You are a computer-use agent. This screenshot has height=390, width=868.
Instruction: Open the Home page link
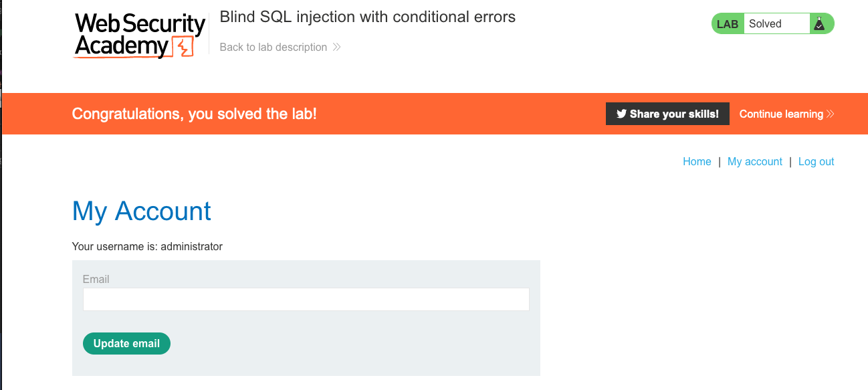(x=697, y=161)
